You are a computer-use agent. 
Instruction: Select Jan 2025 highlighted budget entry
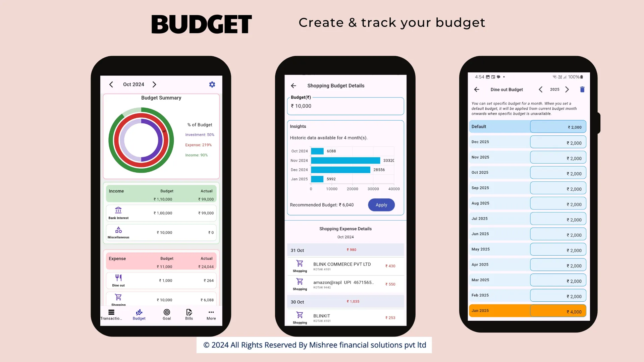[527, 311]
